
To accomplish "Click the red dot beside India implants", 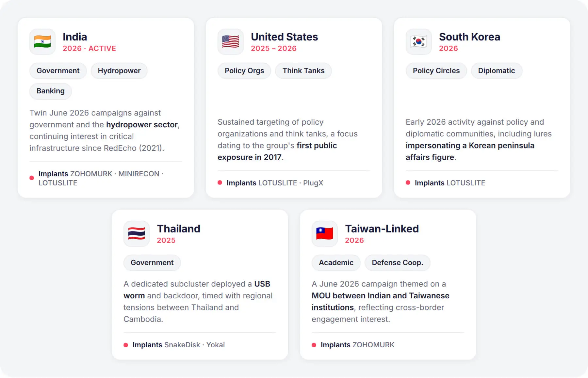I will pyautogui.click(x=32, y=178).
